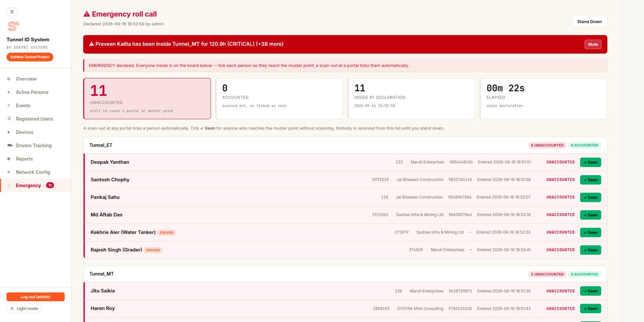
Task: Log out of admin account
Action: [x=35, y=297]
